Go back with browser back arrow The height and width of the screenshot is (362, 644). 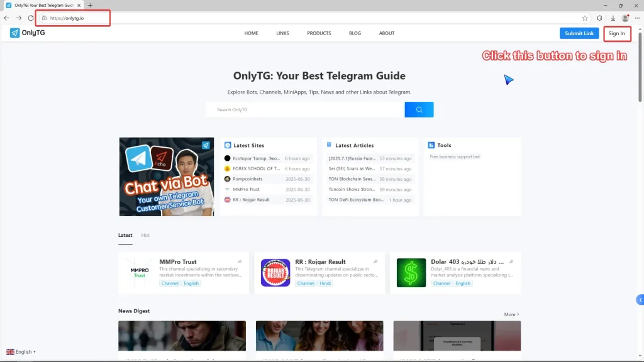[6, 18]
